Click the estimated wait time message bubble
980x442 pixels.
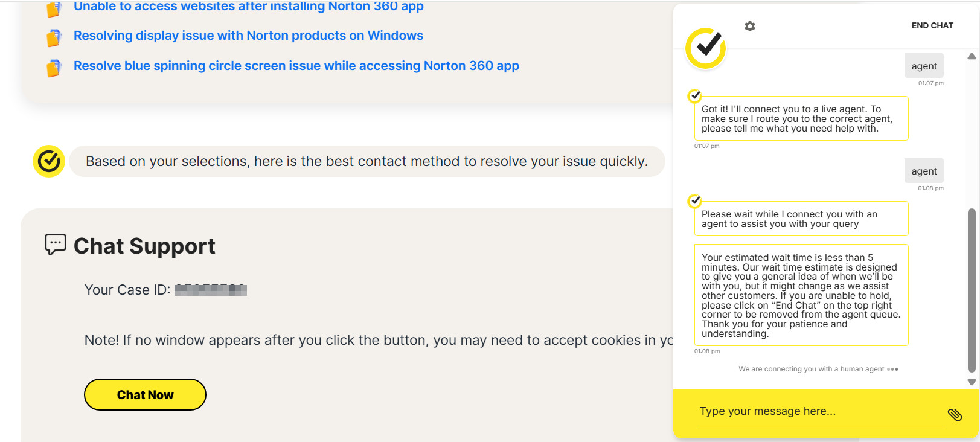tap(801, 295)
